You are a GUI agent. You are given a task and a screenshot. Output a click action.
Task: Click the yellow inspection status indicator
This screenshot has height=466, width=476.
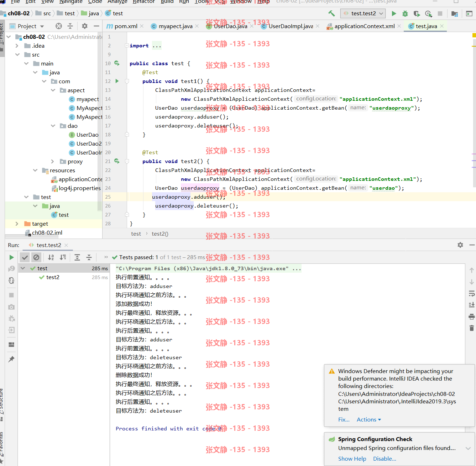point(474,35)
